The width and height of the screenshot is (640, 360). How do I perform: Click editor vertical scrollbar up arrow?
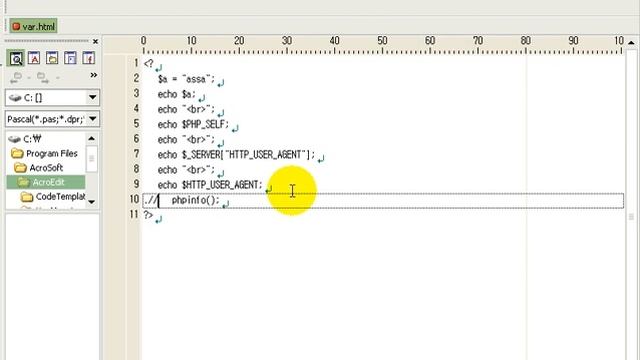[631, 42]
